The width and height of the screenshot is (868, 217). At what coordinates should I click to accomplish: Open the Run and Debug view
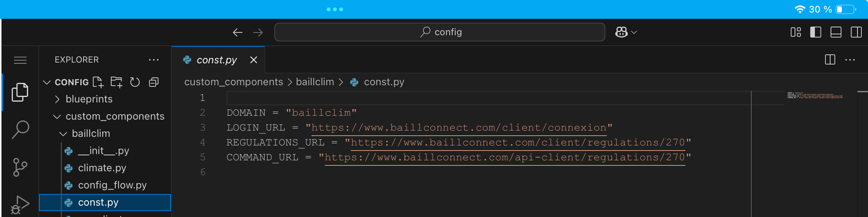(20, 205)
